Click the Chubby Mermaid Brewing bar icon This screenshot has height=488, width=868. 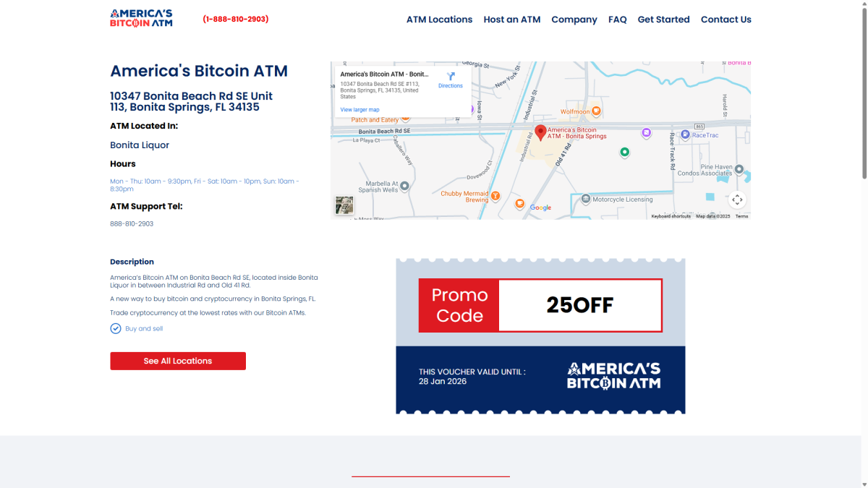[x=495, y=195]
